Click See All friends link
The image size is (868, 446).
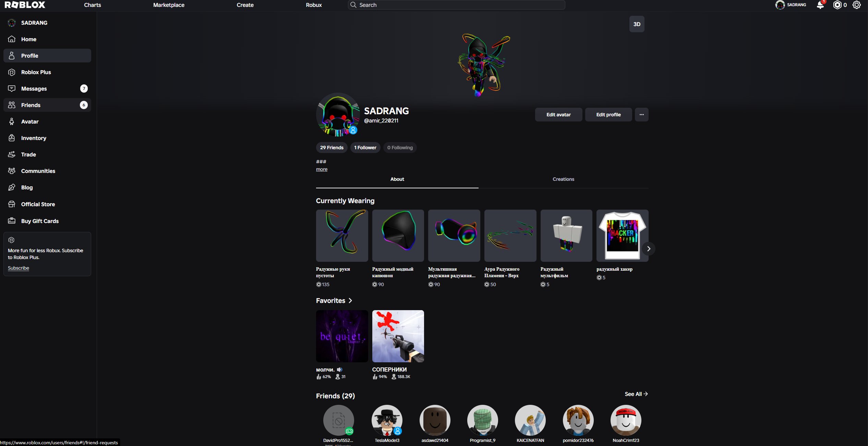[636, 394]
